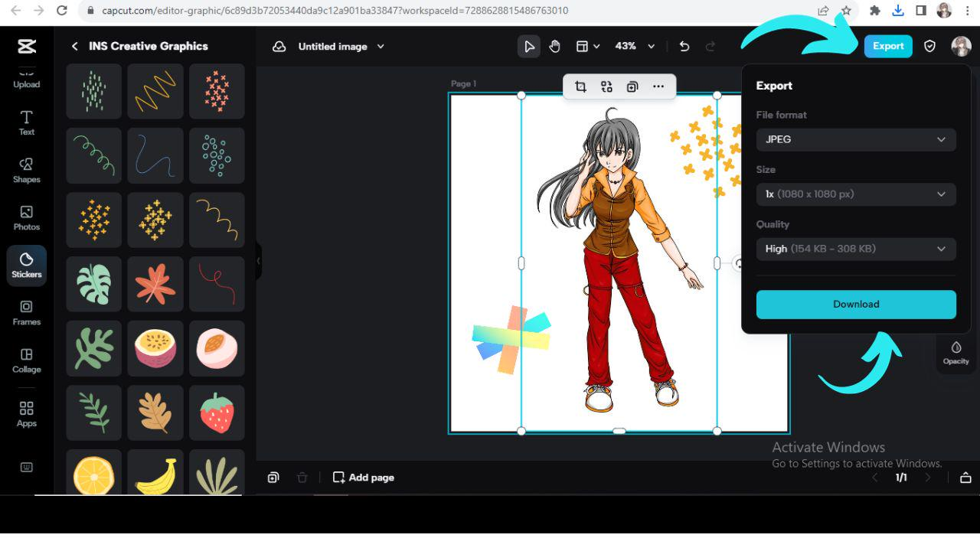
Task: Select the Crop tool in floating toolbar
Action: pos(580,86)
